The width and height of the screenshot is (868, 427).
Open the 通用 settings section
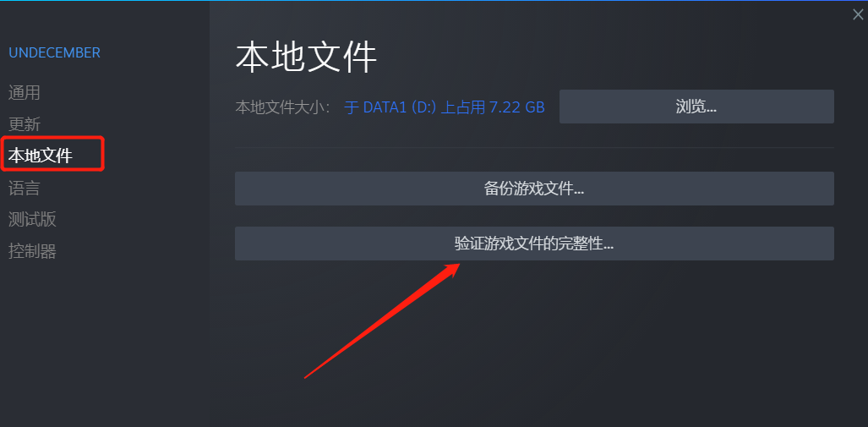[x=25, y=92]
